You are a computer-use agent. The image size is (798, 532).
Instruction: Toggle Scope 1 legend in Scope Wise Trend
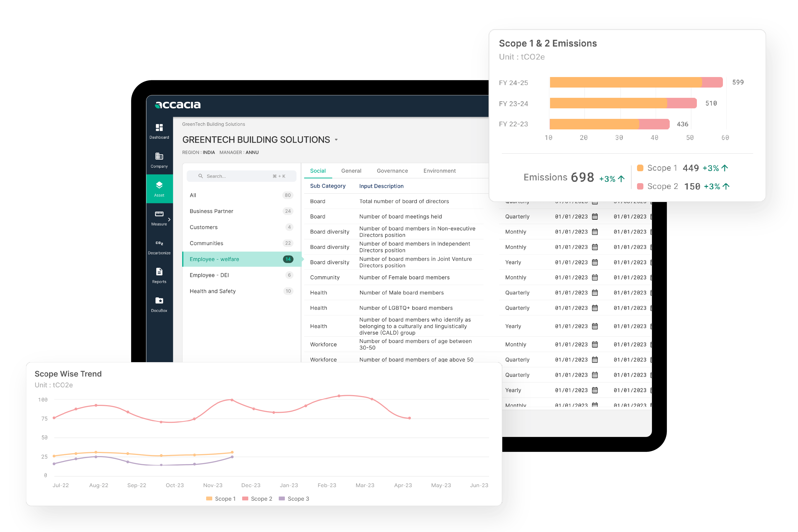click(x=221, y=499)
